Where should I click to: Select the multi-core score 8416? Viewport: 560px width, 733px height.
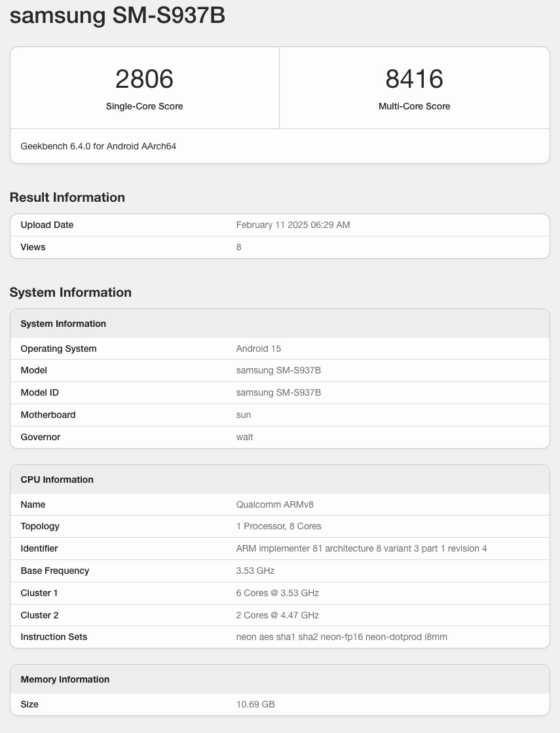pos(414,79)
